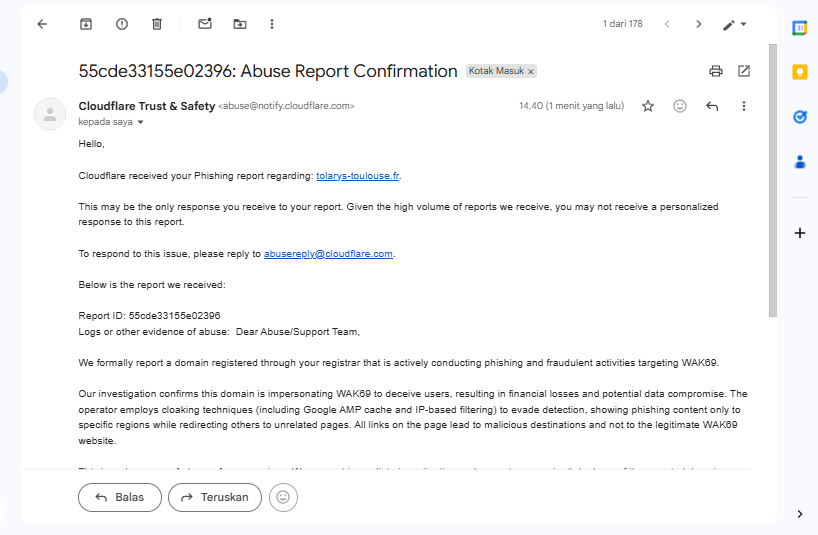This screenshot has width=818, height=535.
Task: Click the Teruskan forward button
Action: click(x=215, y=497)
